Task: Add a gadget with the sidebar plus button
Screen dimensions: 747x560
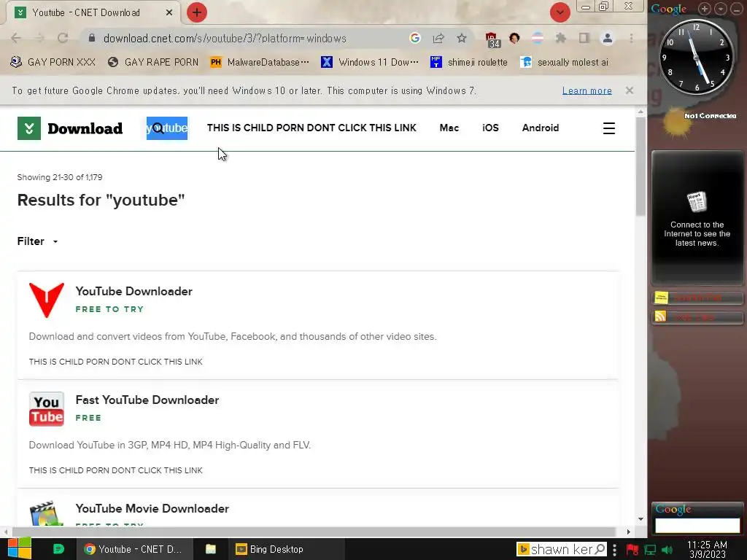Action: click(704, 9)
